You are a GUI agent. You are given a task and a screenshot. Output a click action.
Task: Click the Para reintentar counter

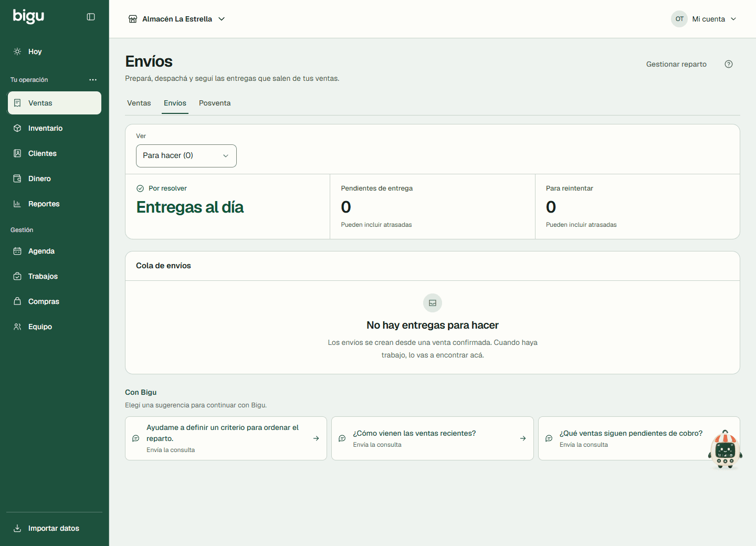pyautogui.click(x=637, y=207)
